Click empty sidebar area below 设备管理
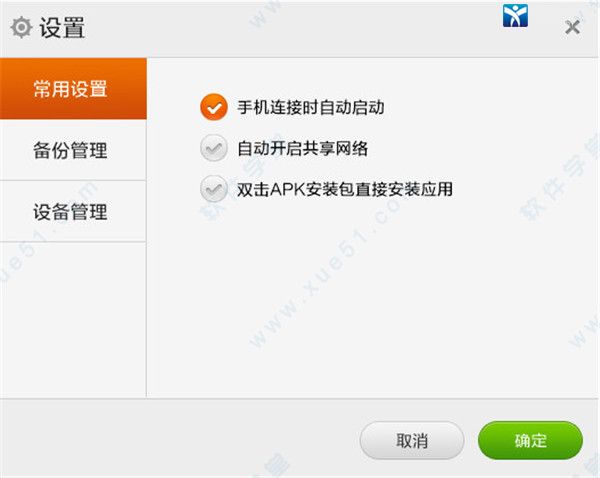600x478 pixels. pyautogui.click(x=73, y=320)
